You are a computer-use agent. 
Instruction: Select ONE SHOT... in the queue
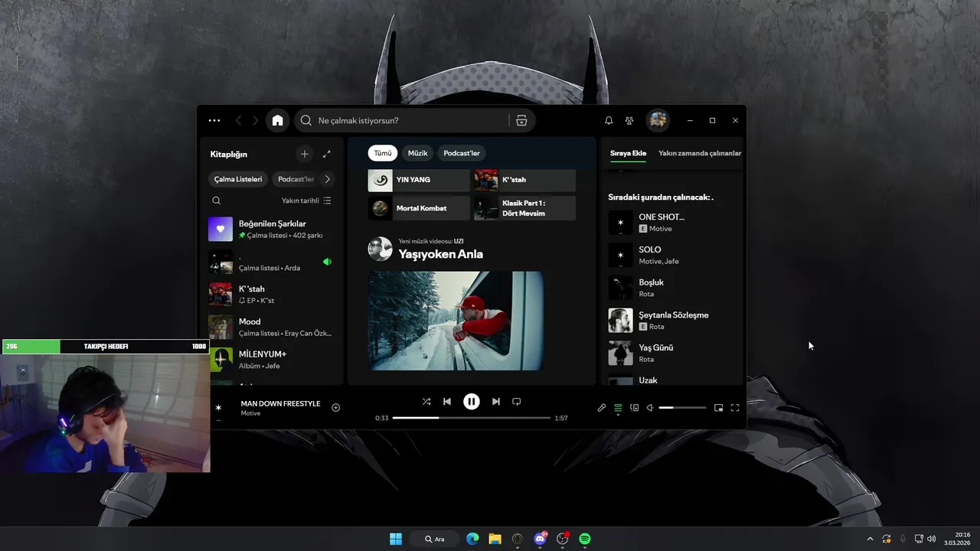click(x=672, y=222)
